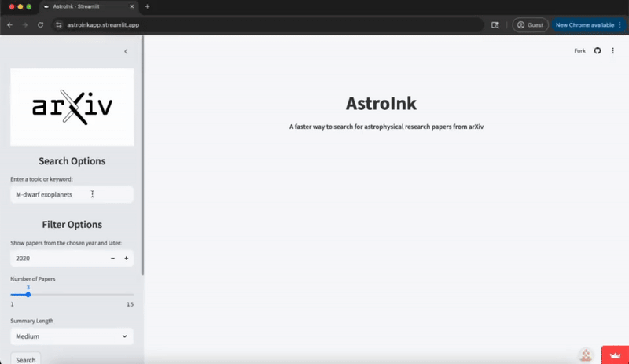Decrease the year with minus button
The width and height of the screenshot is (629, 364).
[112, 258]
